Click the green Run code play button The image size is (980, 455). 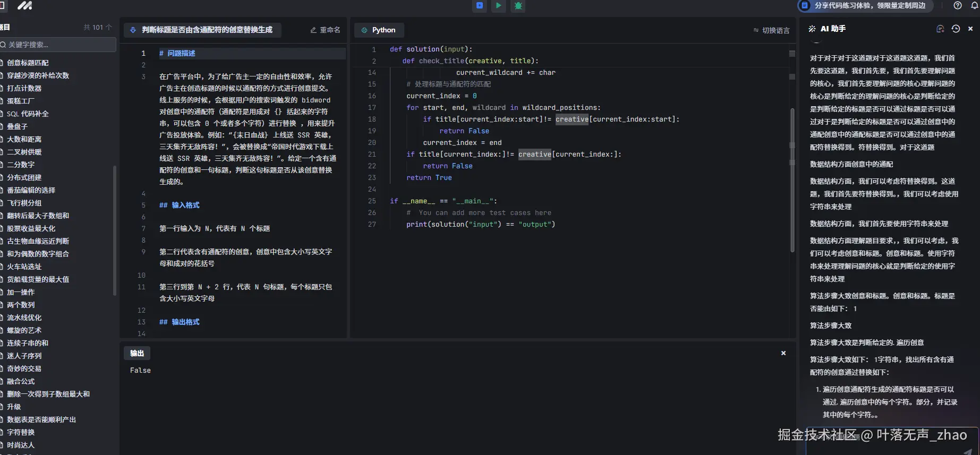pyautogui.click(x=498, y=6)
